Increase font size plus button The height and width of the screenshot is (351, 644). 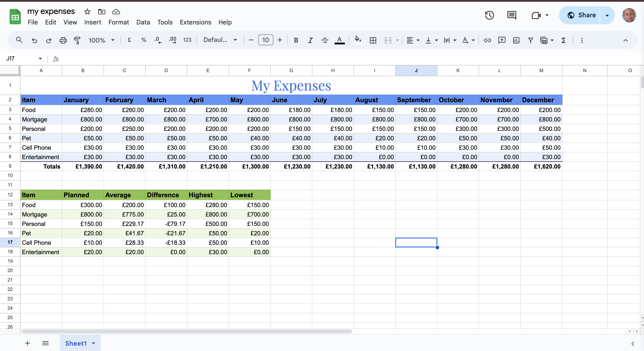click(x=280, y=40)
